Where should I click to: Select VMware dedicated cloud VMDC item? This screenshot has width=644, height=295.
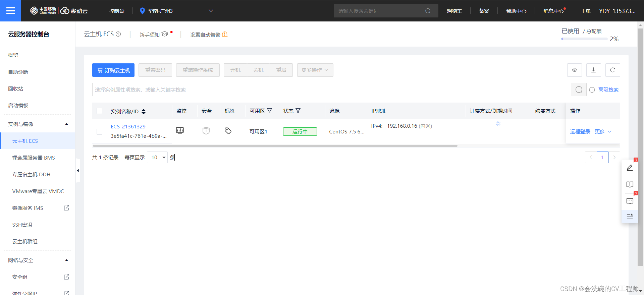click(38, 191)
